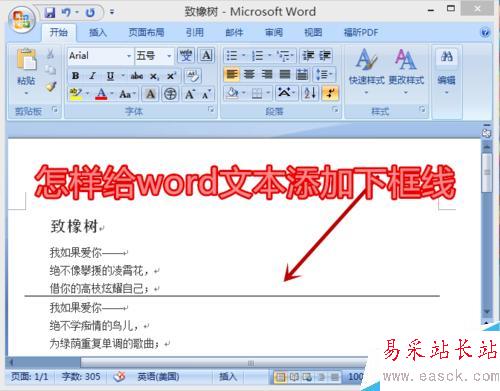Open the 段落 paragraph dialog launcher
The image size is (500, 391).
point(335,109)
